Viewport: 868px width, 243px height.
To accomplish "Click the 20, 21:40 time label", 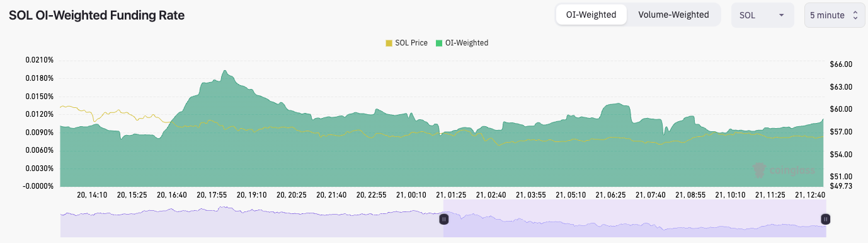I will click(331, 195).
